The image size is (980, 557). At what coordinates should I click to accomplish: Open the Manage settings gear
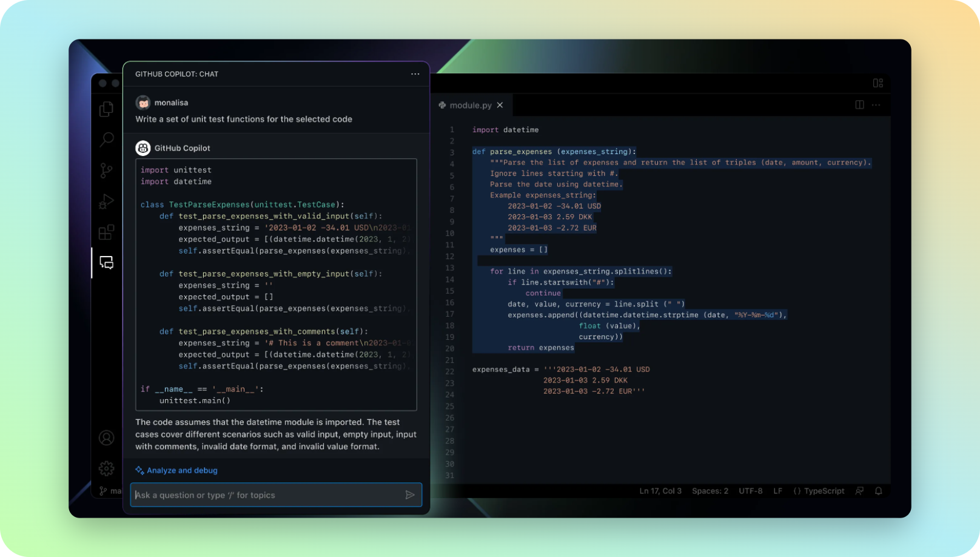[x=107, y=468]
